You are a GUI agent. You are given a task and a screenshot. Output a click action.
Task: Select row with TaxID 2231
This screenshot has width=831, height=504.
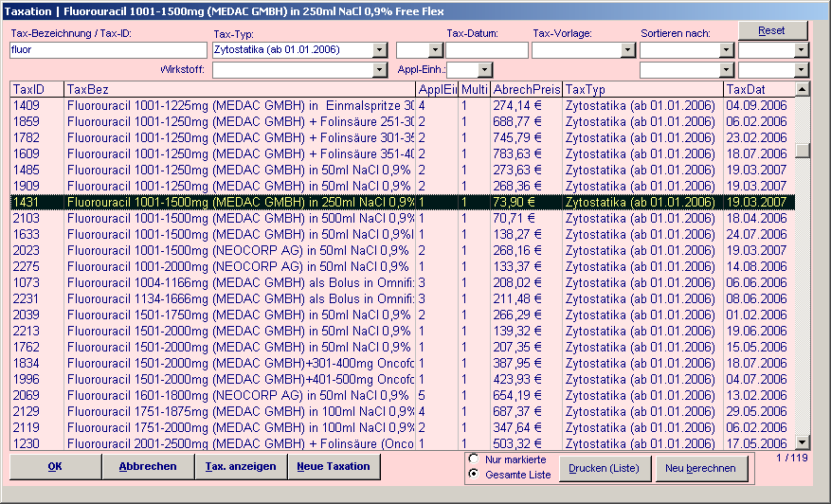pyautogui.click(x=403, y=298)
